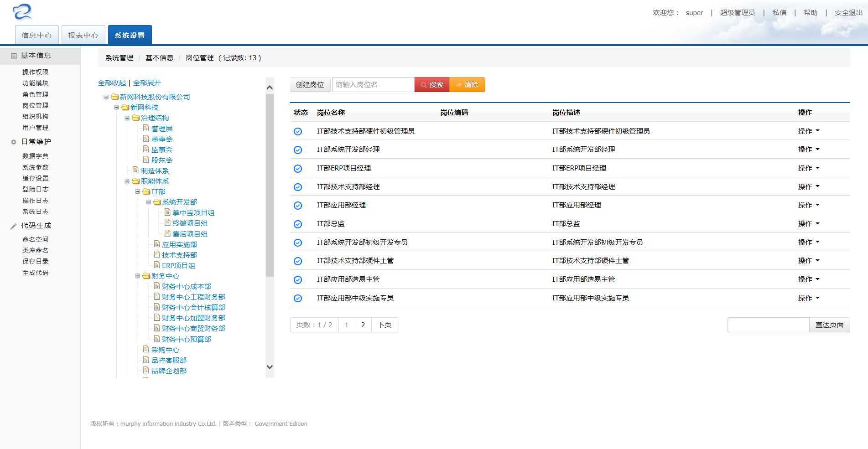This screenshot has width=868, height=449.
Task: Click status icon for IT部应用部造易主管
Action: 298,280
